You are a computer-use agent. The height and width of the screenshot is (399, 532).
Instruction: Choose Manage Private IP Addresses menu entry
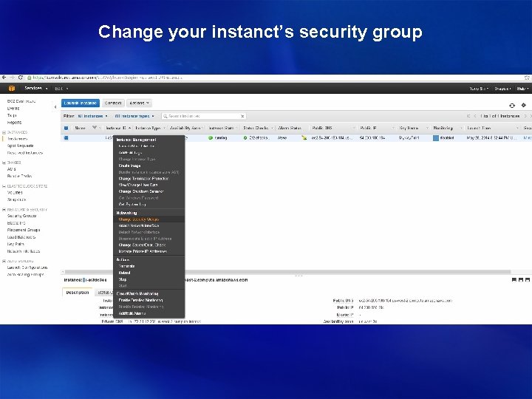[143, 251]
